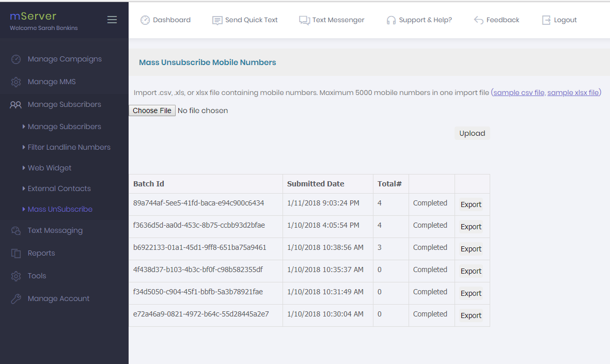Image resolution: width=610 pixels, height=364 pixels.
Task: Click the Tools gear icon
Action: click(x=16, y=276)
